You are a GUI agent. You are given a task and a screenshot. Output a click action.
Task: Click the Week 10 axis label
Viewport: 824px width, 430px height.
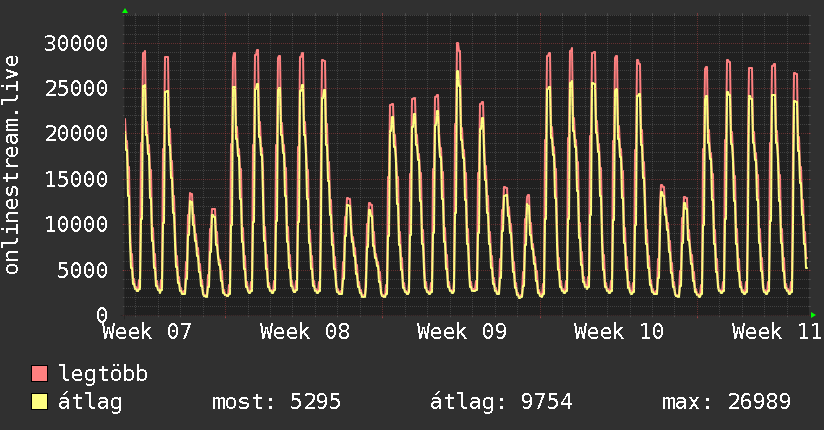(619, 332)
